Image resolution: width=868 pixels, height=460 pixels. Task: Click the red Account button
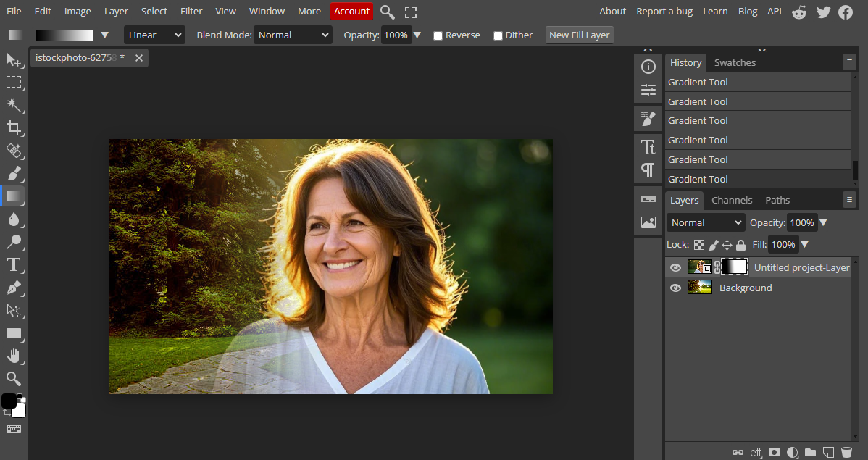point(351,11)
